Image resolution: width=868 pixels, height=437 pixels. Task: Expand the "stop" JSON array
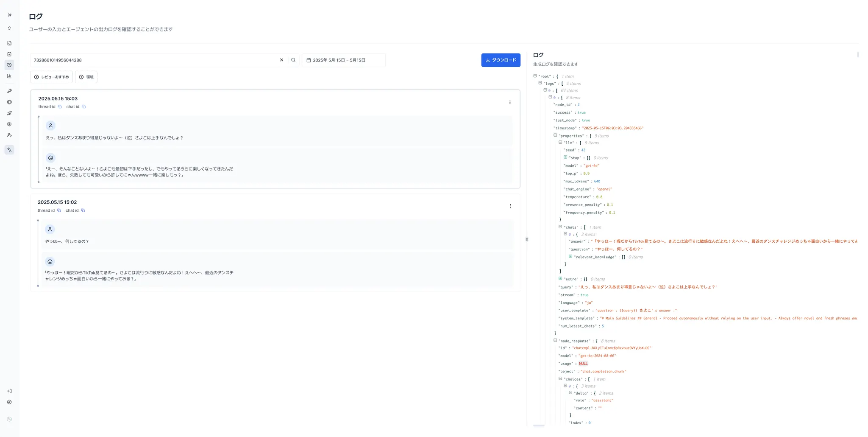[565, 157]
